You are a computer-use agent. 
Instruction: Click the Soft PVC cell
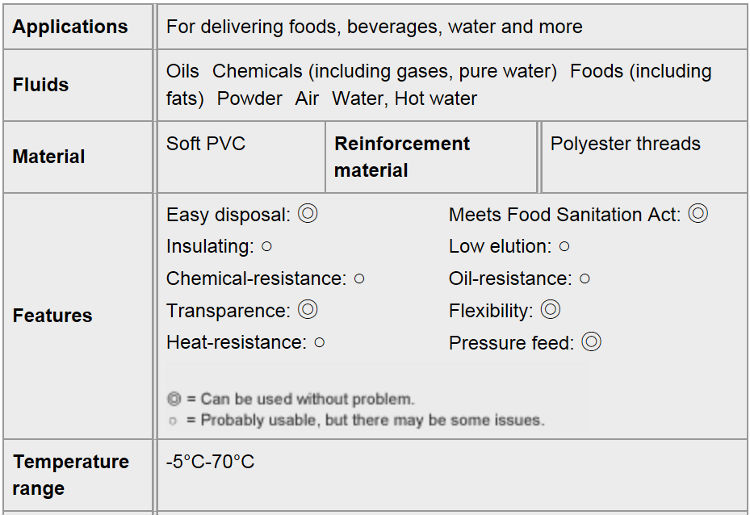click(x=241, y=157)
